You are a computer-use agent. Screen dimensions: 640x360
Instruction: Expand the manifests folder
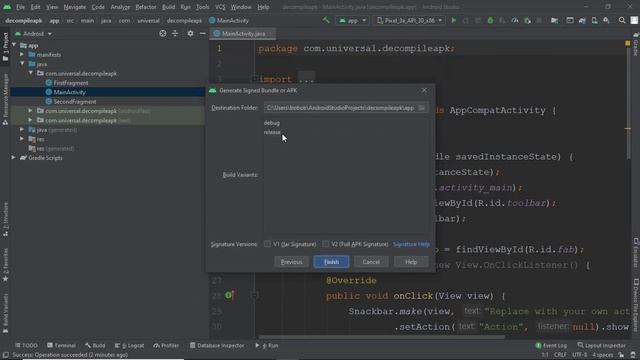22,54
